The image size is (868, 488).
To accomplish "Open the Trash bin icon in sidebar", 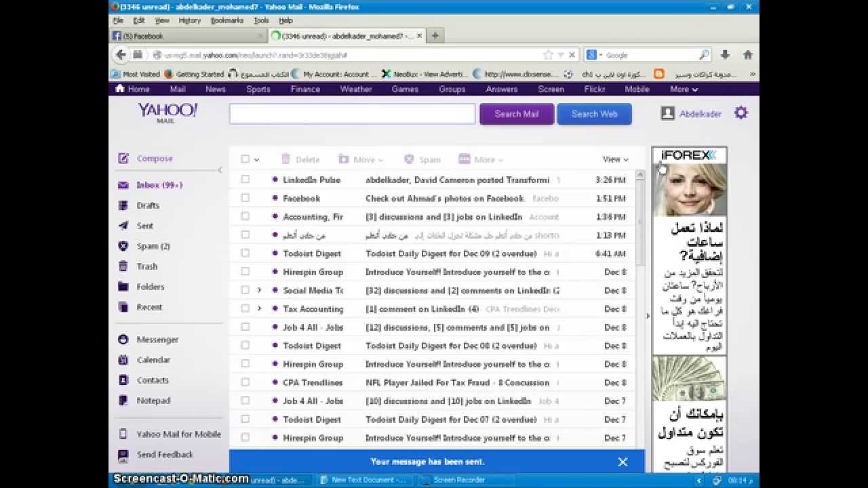I will pyautogui.click(x=123, y=266).
